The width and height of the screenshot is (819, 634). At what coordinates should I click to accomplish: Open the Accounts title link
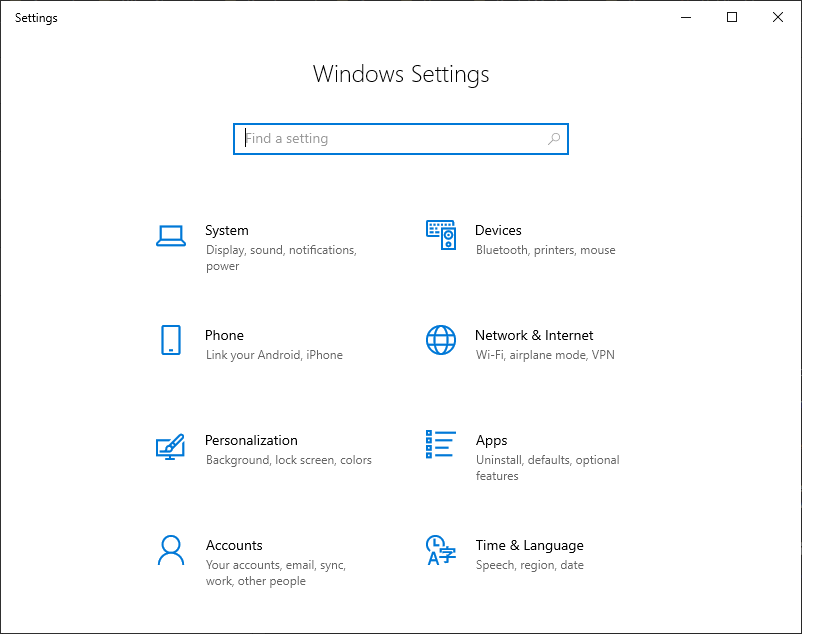point(234,545)
